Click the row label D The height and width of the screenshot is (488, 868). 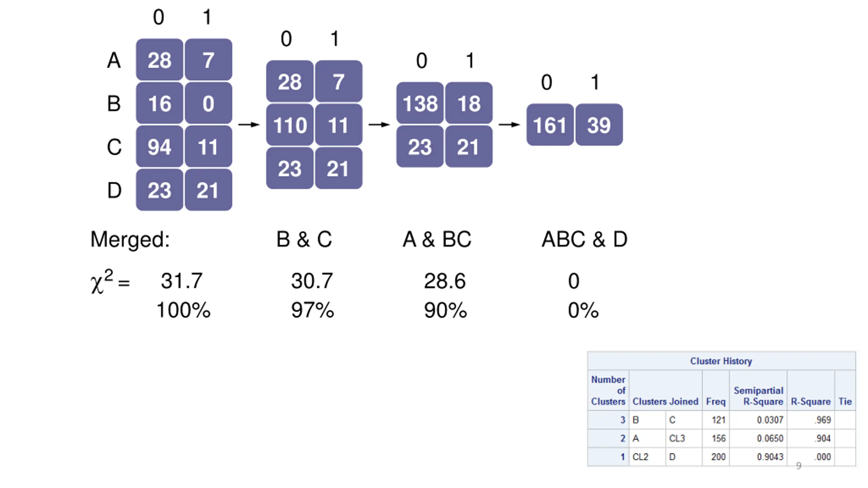point(114,190)
